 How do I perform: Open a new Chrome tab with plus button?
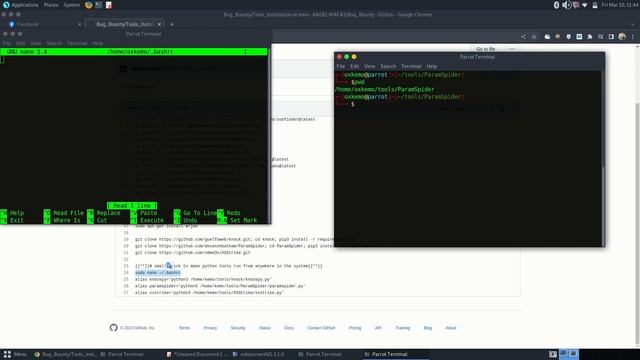(x=172, y=24)
